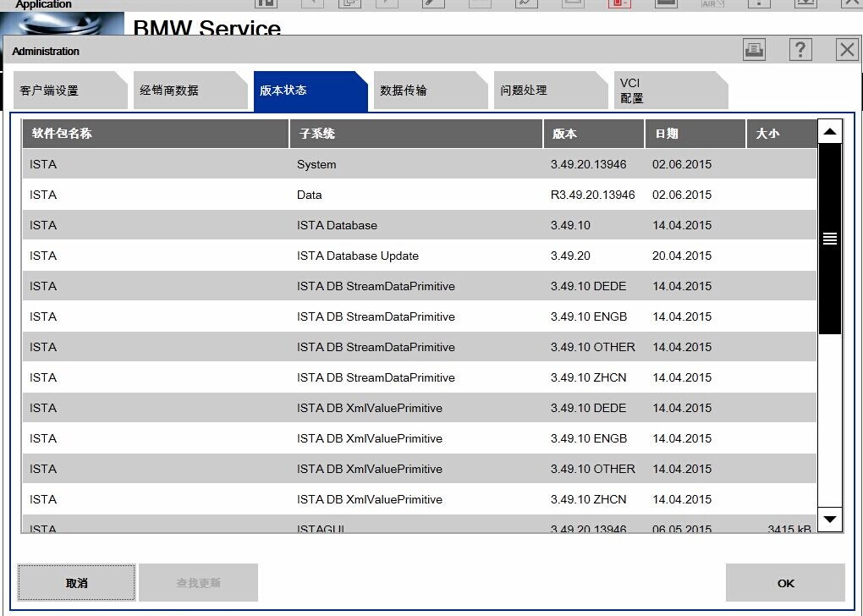Print the Administration version list
The height and width of the screenshot is (616, 863).
(x=754, y=50)
